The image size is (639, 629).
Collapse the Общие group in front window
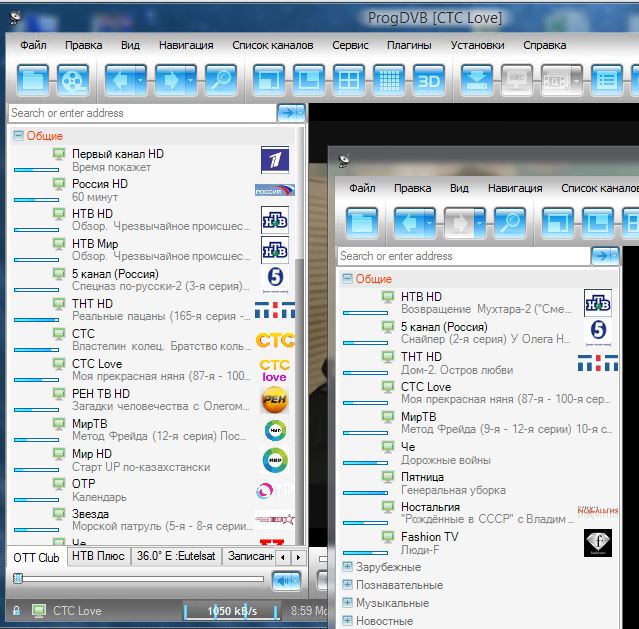347,279
